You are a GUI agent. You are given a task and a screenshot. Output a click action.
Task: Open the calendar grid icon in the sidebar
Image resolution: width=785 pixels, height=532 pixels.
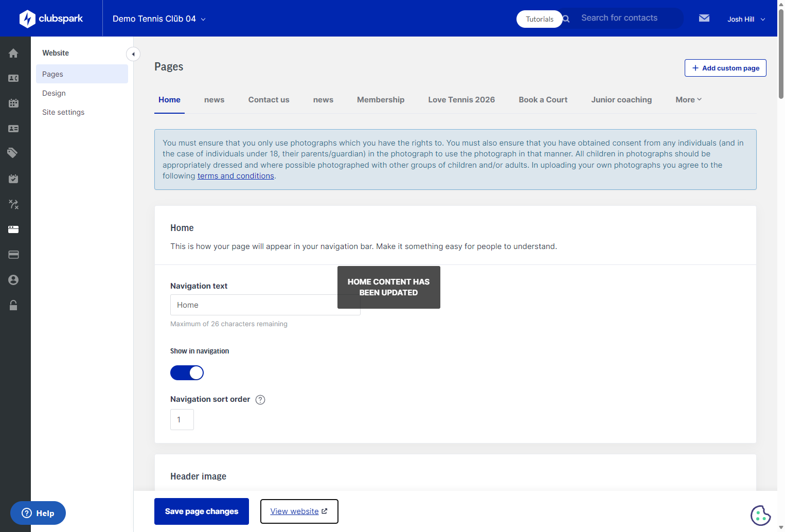pos(13,103)
